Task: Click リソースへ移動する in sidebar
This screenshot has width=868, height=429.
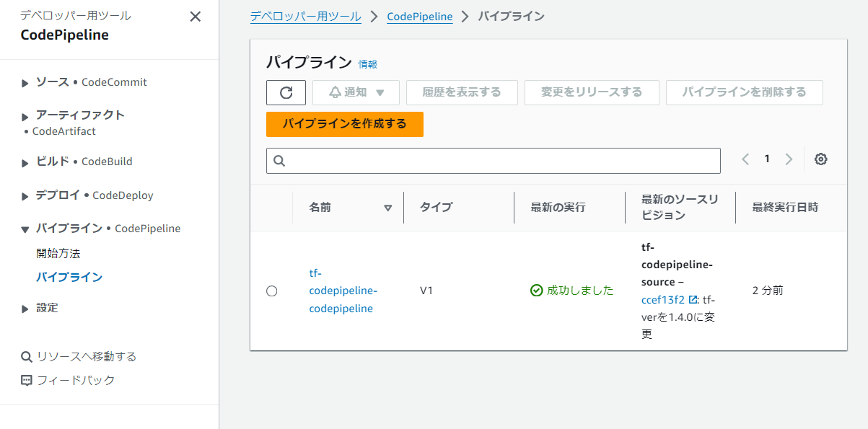Action: [87, 356]
